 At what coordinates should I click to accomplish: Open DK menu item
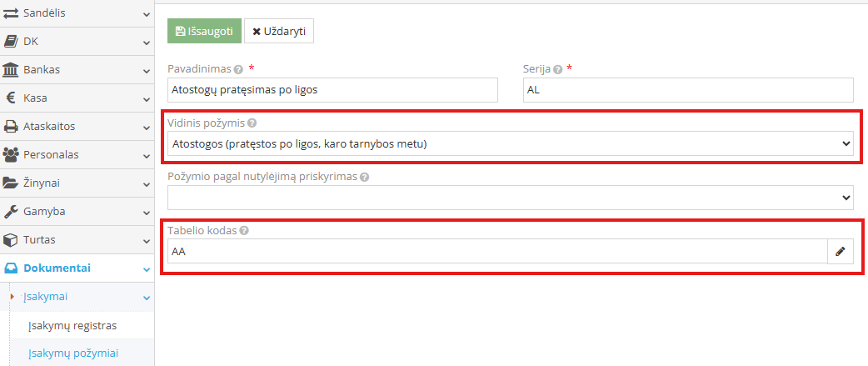coord(77,42)
